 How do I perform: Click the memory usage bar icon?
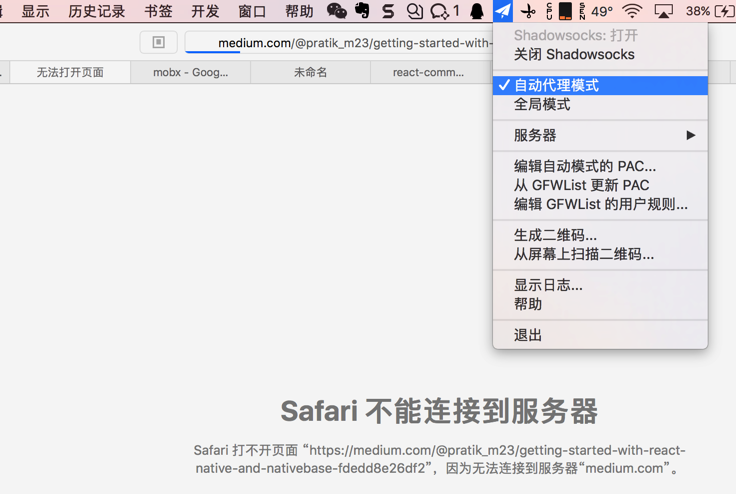(x=565, y=11)
